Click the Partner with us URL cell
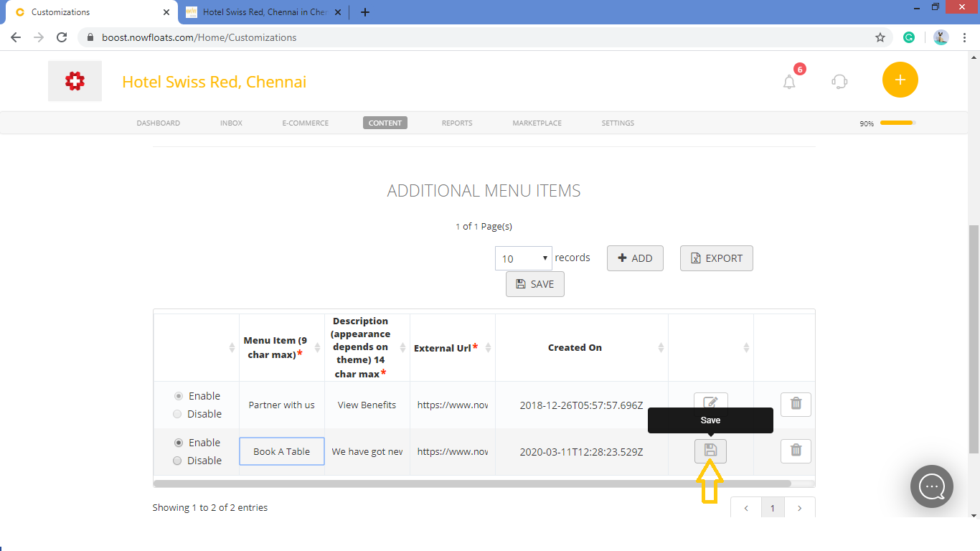This screenshot has height=551, width=980. point(452,405)
